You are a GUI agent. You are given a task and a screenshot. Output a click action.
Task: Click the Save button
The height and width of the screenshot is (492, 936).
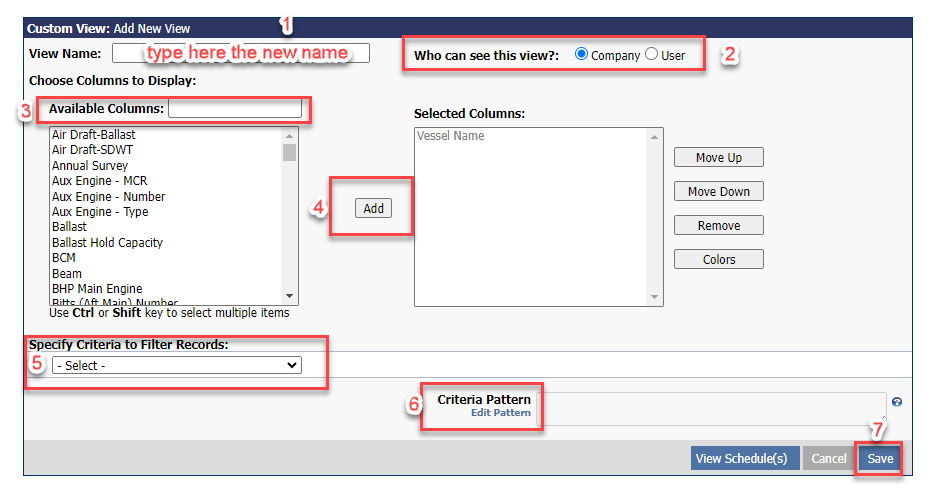(880, 458)
